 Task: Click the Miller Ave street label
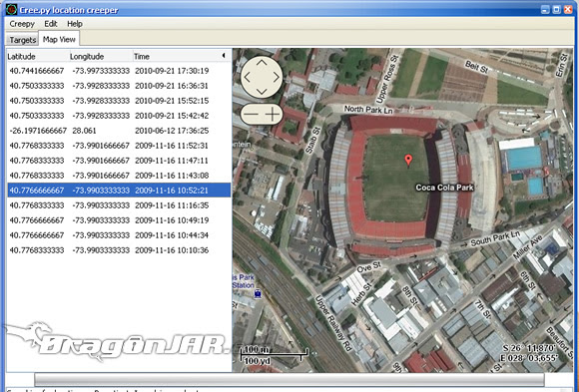[x=528, y=246]
